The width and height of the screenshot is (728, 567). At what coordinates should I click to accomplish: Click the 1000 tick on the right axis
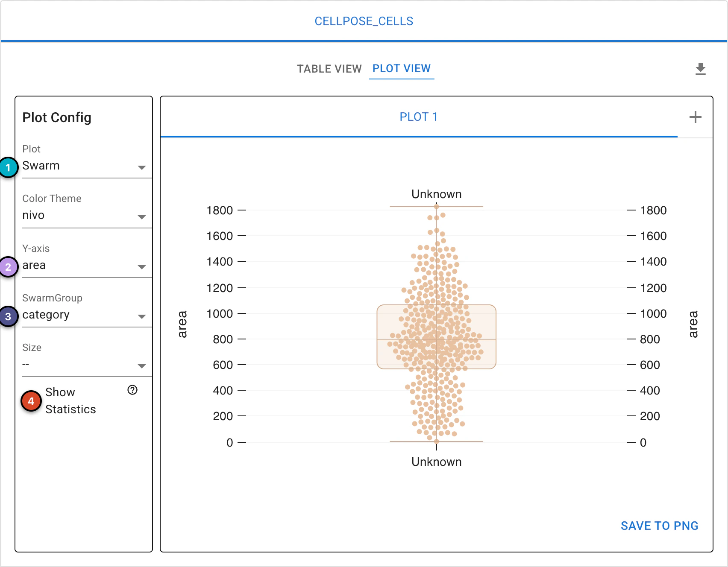(x=653, y=314)
